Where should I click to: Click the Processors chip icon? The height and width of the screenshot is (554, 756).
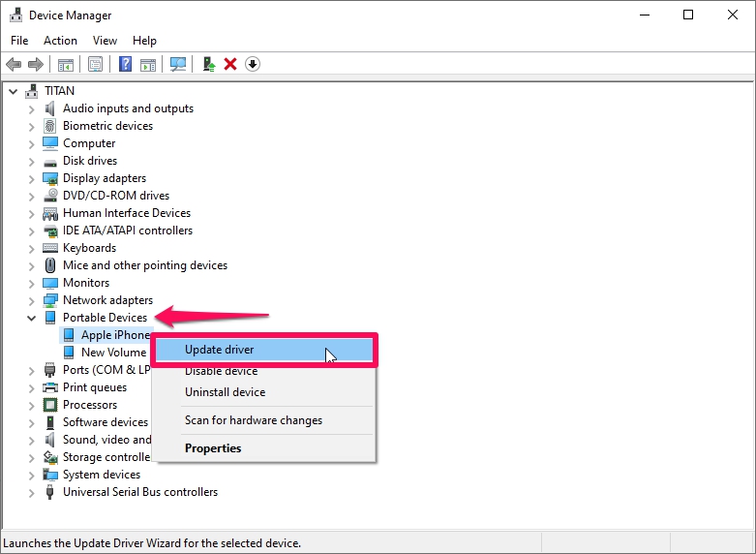point(50,405)
